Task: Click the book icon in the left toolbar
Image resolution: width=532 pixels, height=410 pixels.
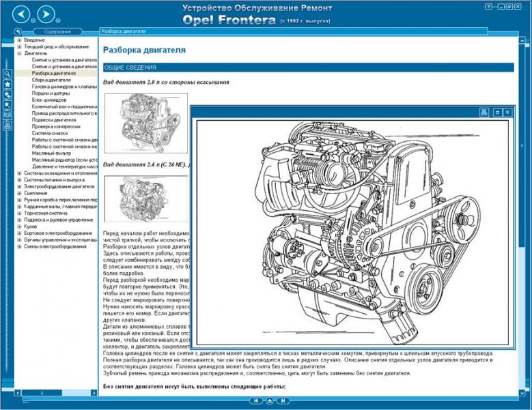Action: (x=8, y=115)
